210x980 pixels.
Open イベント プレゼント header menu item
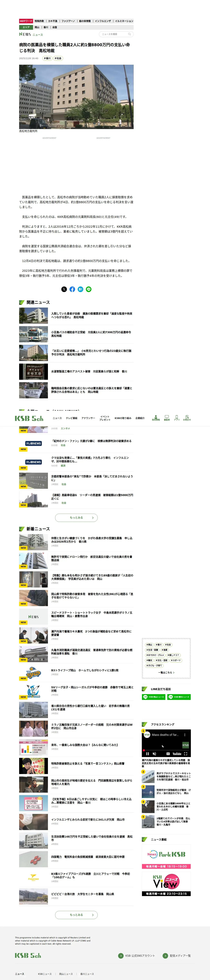(105, 418)
